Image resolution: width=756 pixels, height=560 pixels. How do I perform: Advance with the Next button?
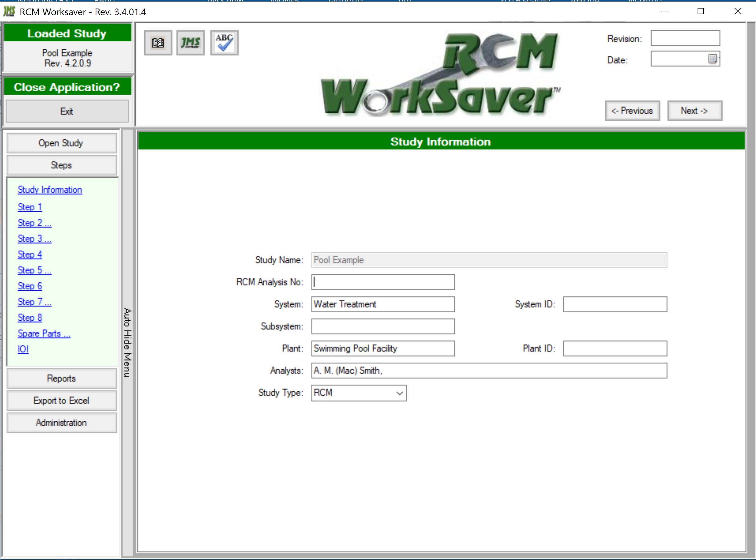(694, 111)
